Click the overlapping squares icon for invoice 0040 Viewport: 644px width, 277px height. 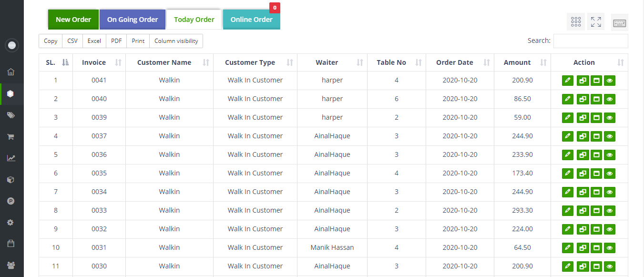pyautogui.click(x=582, y=99)
